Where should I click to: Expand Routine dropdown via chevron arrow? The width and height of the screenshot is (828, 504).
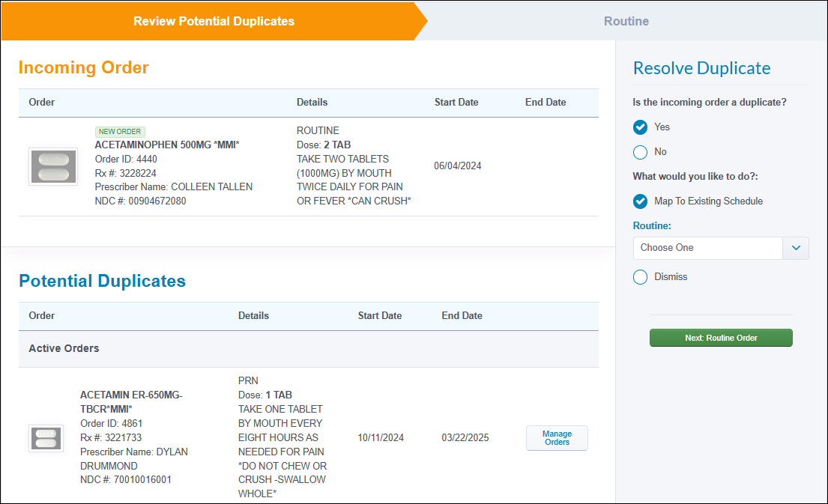coord(796,248)
